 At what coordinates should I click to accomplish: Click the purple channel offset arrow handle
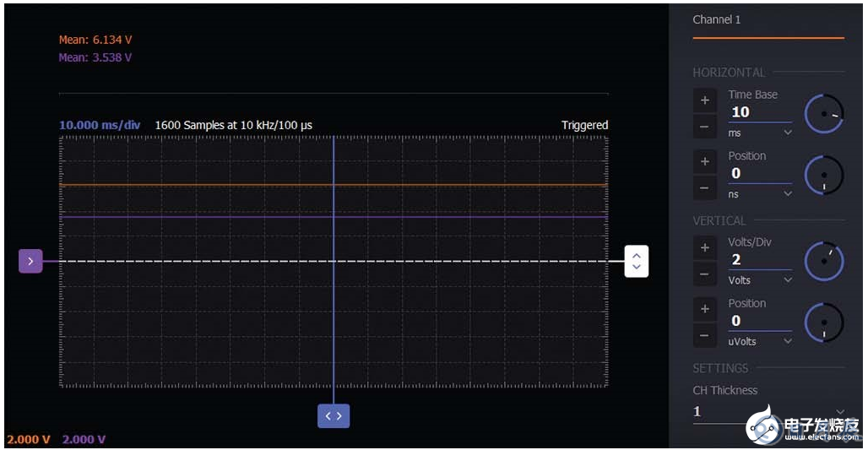30,262
